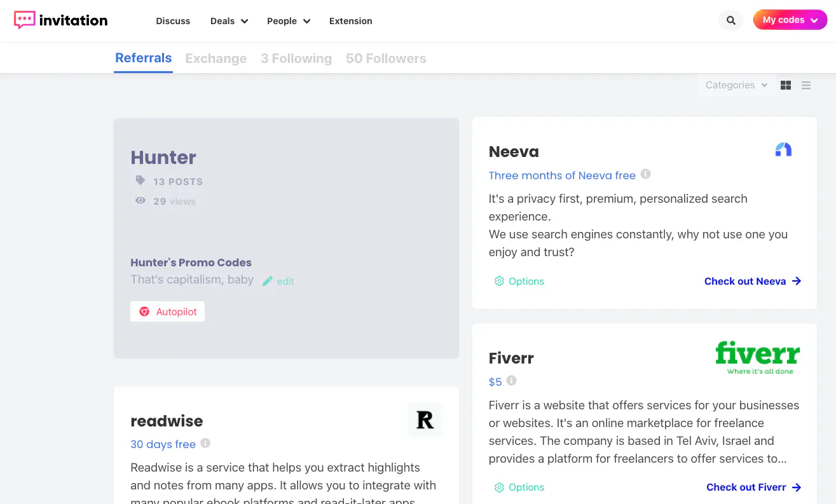The height and width of the screenshot is (504, 836).
Task: Click the Fiverr logo image
Action: pos(757,358)
